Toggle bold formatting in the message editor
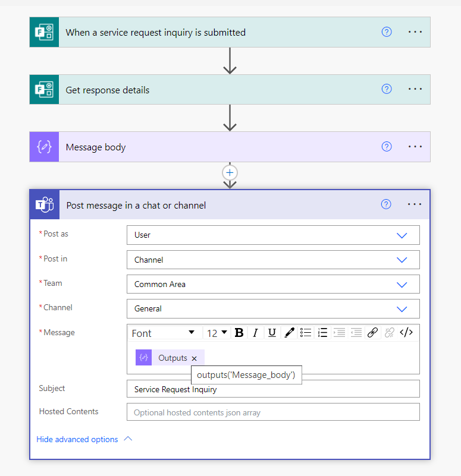 239,333
